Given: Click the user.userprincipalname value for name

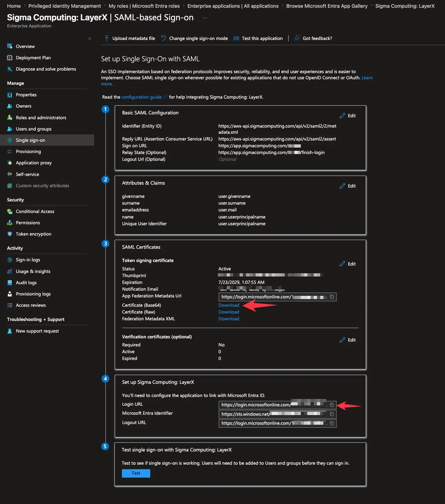Looking at the screenshot, I should coord(242,217).
